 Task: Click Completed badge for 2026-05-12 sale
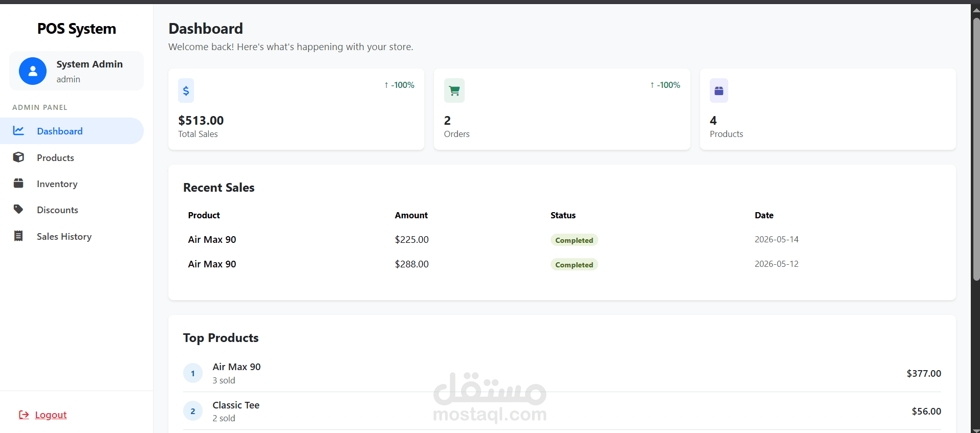(574, 264)
